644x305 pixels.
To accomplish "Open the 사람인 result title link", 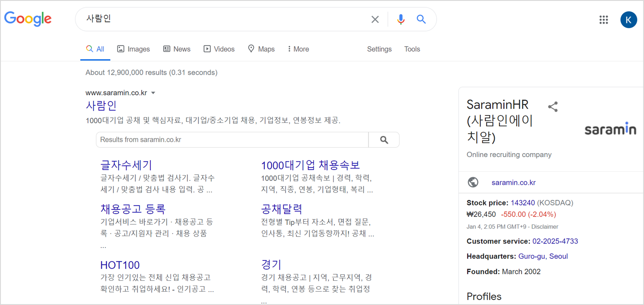I will [x=101, y=106].
